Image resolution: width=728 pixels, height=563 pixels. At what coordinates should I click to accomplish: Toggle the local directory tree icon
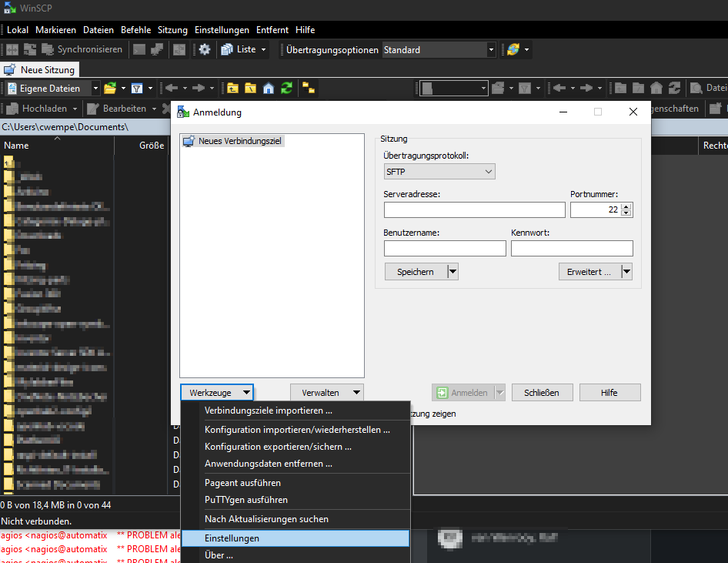point(309,89)
